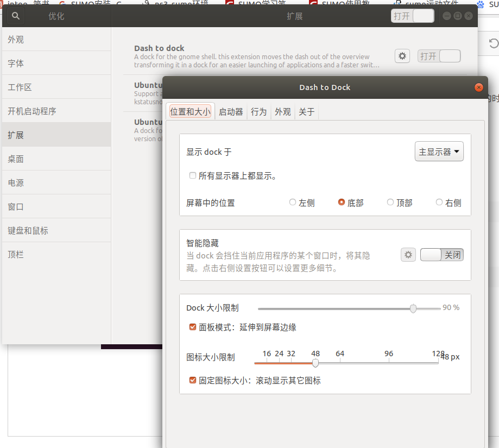Set icon size limit slider to 64

pyautogui.click(x=340, y=362)
